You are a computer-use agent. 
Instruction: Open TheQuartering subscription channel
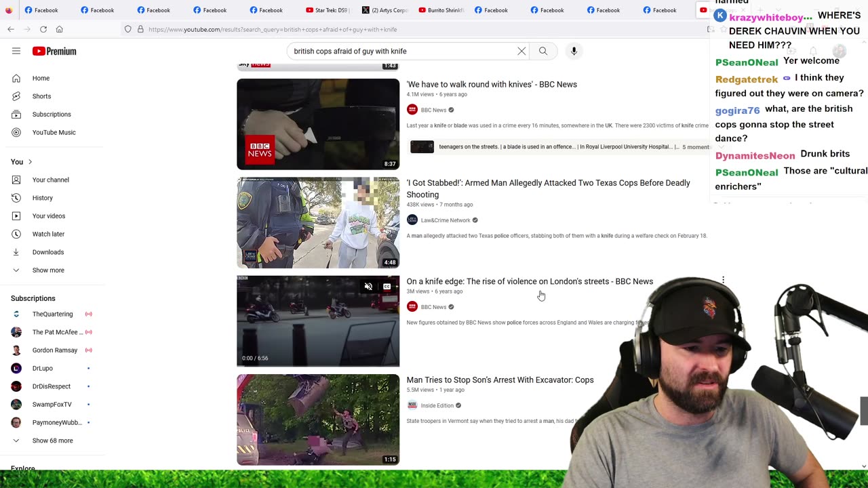tap(52, 314)
